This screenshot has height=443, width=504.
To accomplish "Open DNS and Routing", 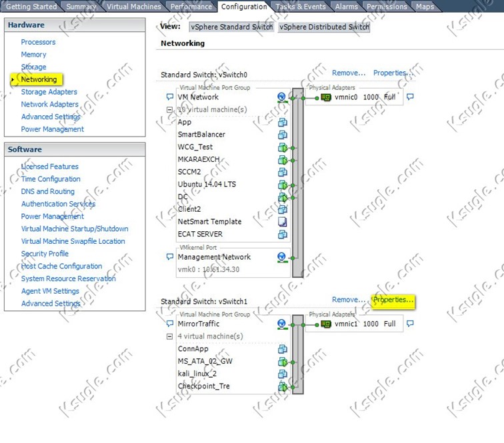I will pyautogui.click(x=47, y=191).
